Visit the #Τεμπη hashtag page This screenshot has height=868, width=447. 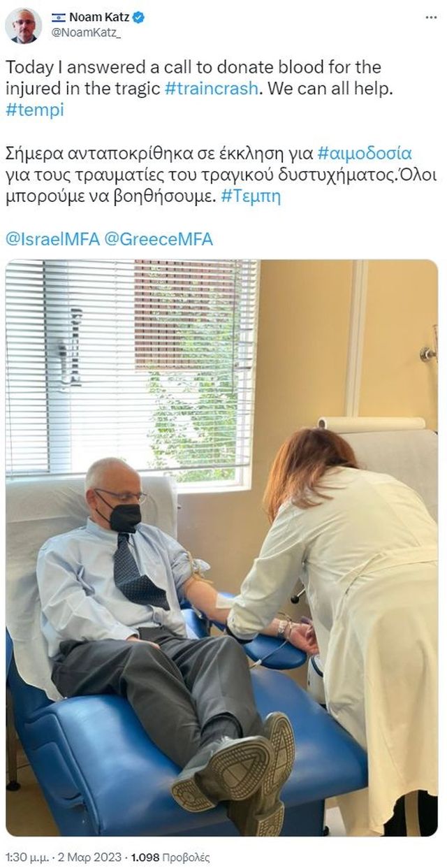tap(250, 196)
